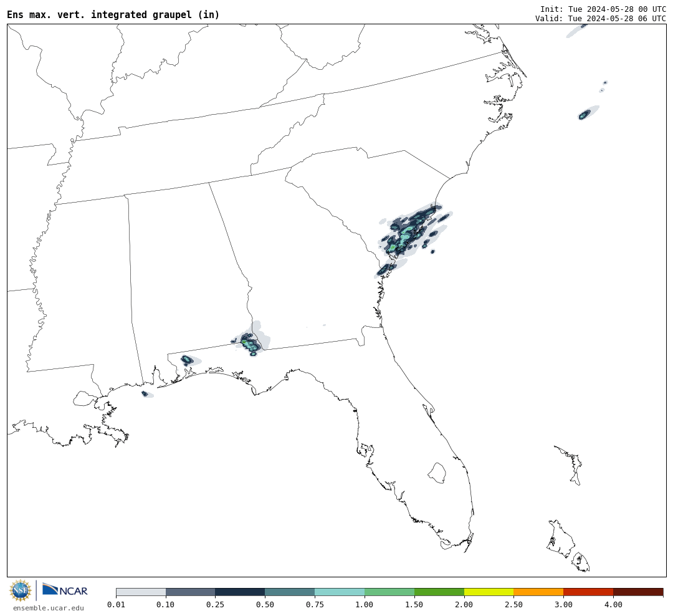The width and height of the screenshot is (673, 616).
Task: Click the 0.50 colorbar label
Action: click(265, 605)
